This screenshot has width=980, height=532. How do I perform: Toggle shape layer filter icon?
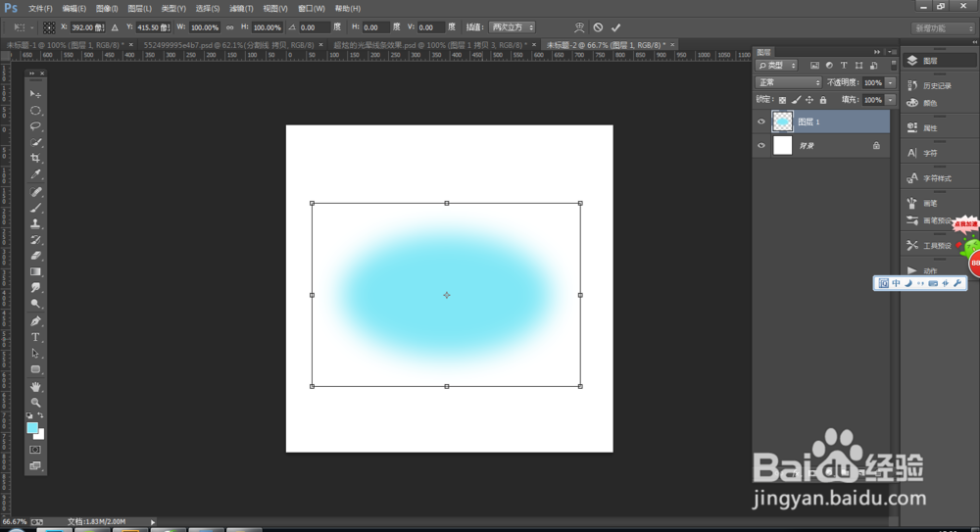(x=858, y=66)
